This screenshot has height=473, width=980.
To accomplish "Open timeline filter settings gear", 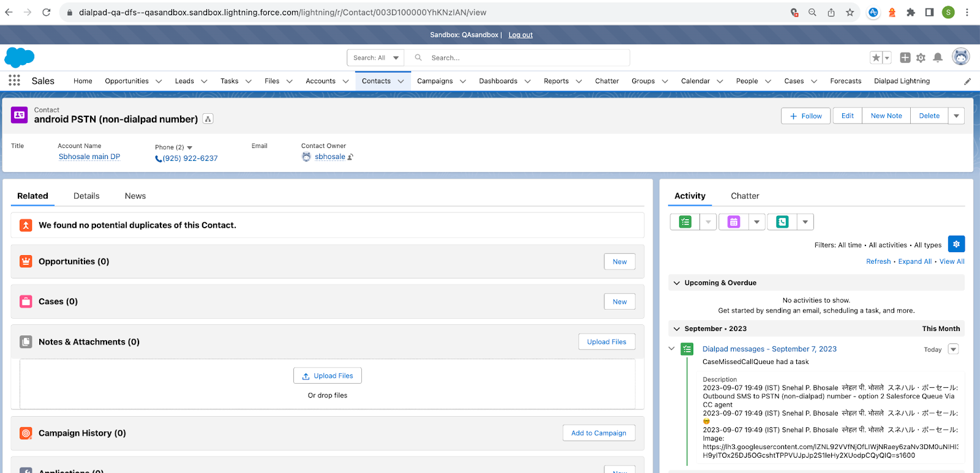I will tap(956, 244).
